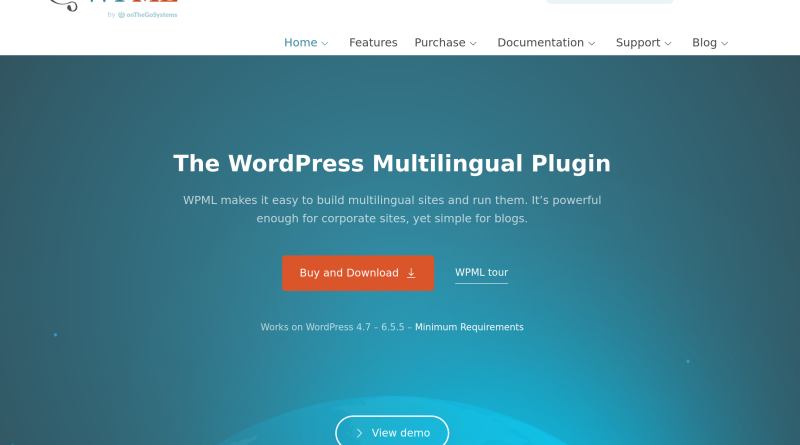The image size is (800, 445).
Task: Expand the Support dropdown chevron
Action: (668, 44)
